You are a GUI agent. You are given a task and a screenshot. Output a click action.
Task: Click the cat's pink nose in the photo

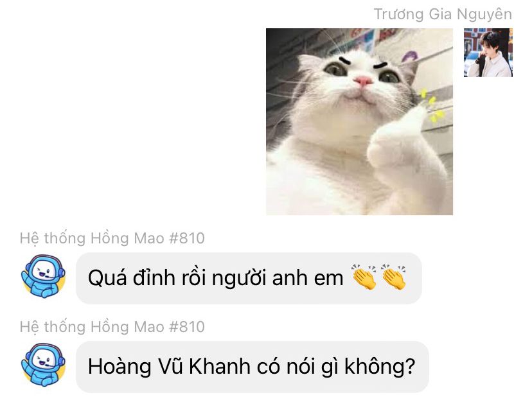point(363,81)
